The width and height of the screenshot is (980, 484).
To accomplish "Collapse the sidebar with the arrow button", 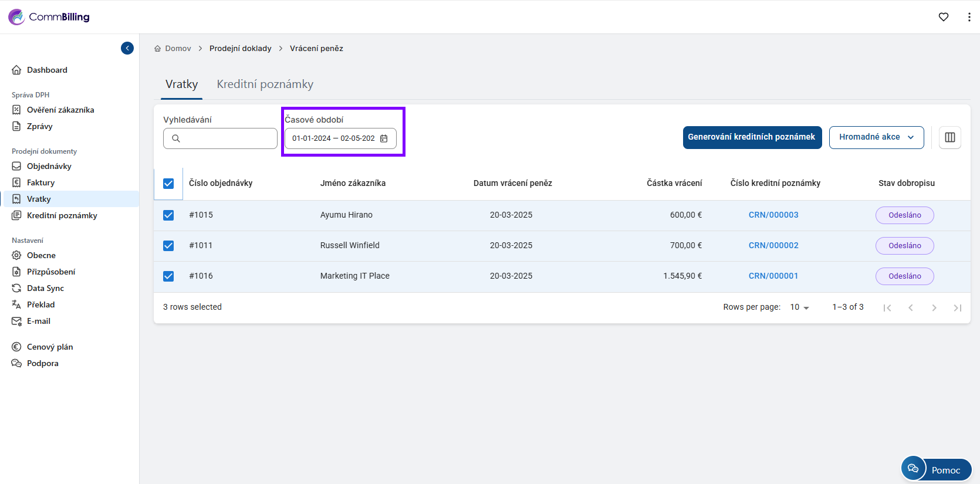I will point(127,48).
